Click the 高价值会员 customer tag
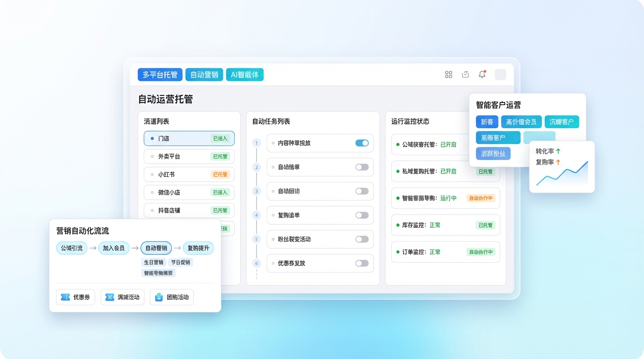 (x=521, y=122)
